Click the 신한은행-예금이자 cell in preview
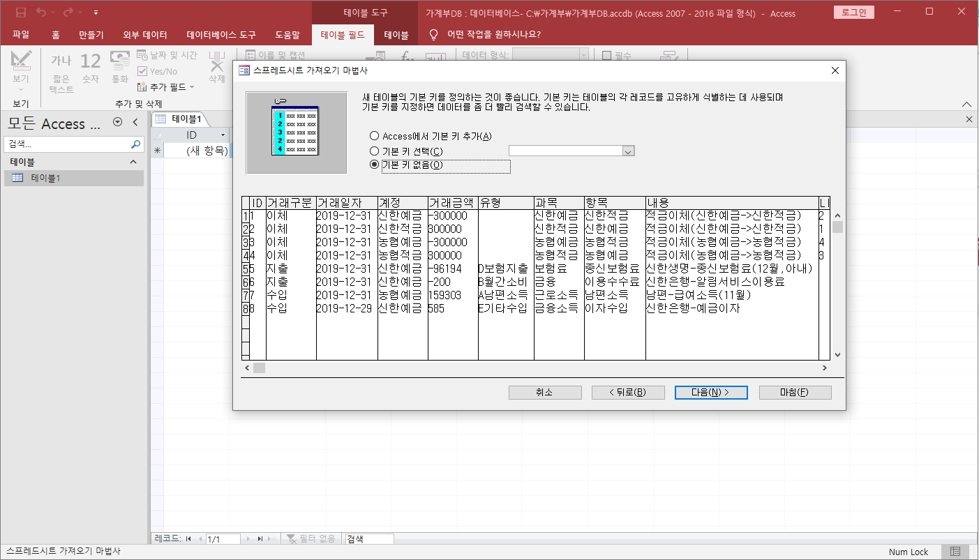979x560 pixels. pyautogui.click(x=731, y=308)
